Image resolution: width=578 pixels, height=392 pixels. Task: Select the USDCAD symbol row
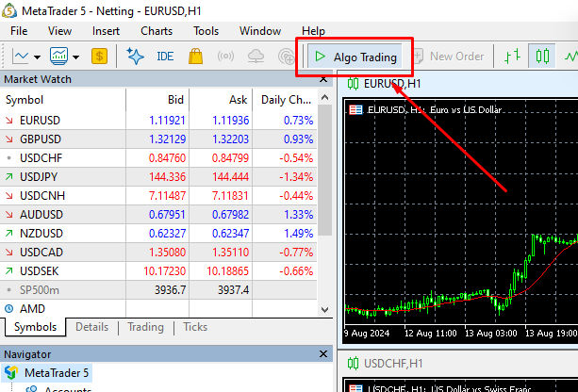click(158, 253)
